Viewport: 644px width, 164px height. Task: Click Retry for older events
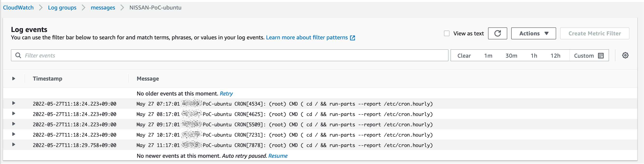click(226, 94)
